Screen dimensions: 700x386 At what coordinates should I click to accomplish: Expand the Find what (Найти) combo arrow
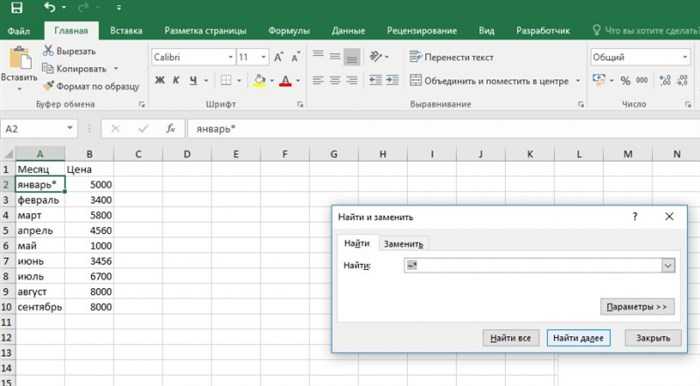coord(668,266)
